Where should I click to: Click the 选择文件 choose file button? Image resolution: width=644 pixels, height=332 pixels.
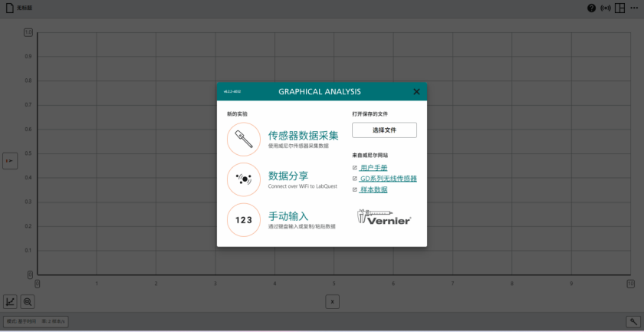pos(384,130)
